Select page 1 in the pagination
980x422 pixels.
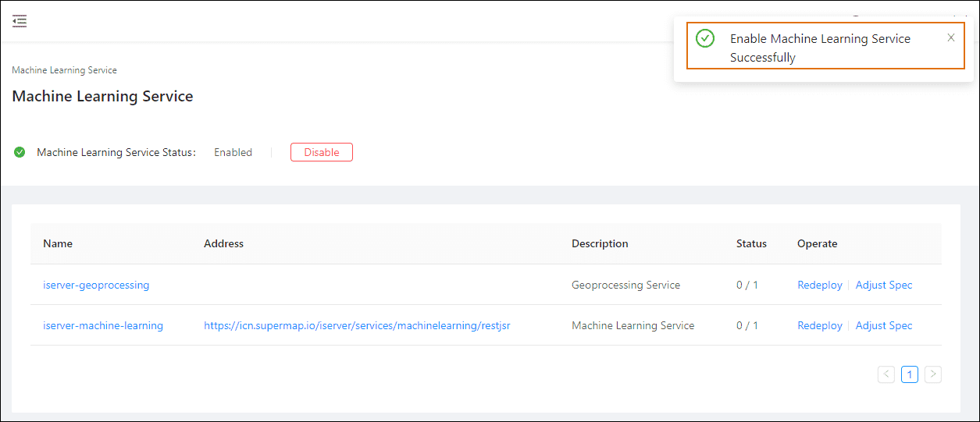909,374
